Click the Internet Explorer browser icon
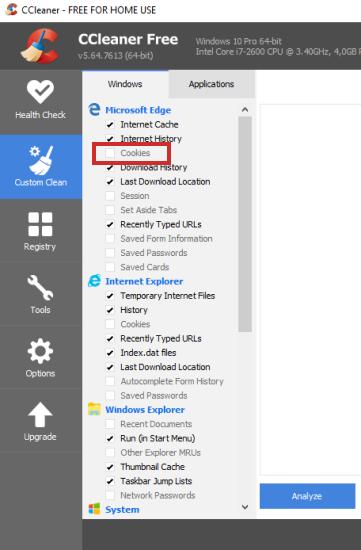Image resolution: width=361 pixels, height=550 pixels. pos(94,281)
